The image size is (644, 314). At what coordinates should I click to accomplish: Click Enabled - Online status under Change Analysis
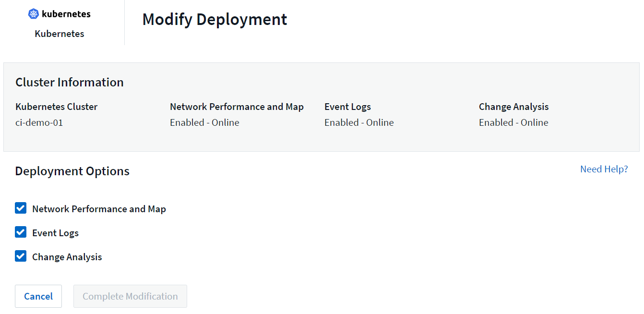513,122
